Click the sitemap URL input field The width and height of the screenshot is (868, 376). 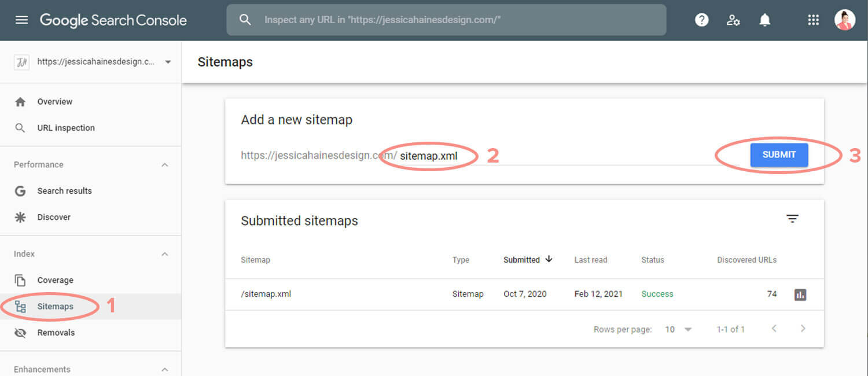click(558, 156)
